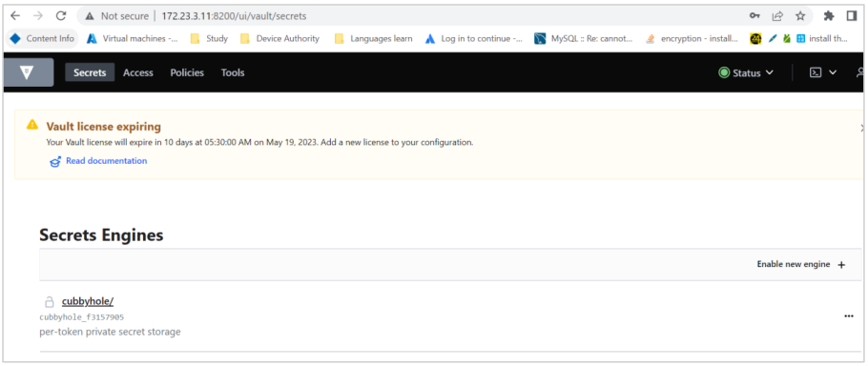Click the lock icon beside cubbyhole/
Viewport: 868px width, 366px height.
[50, 302]
